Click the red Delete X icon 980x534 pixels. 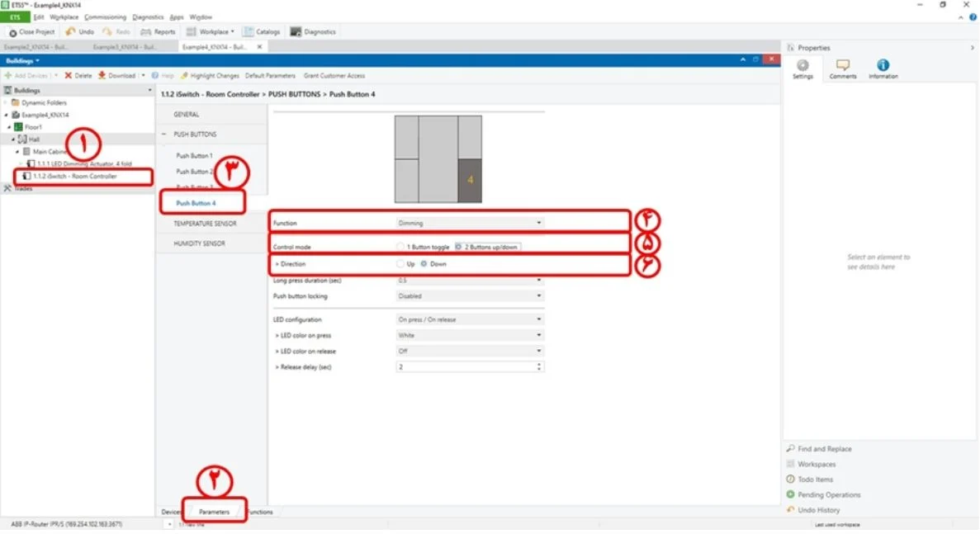tap(69, 76)
